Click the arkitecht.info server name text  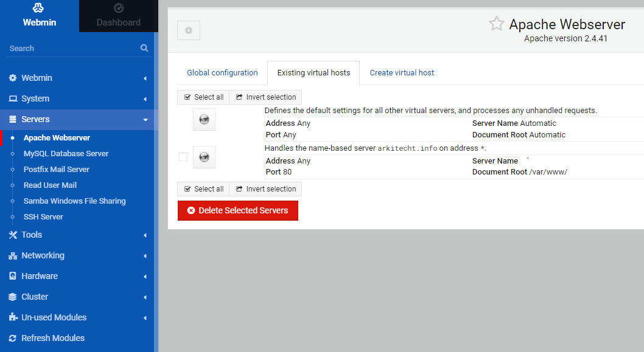[x=407, y=148]
